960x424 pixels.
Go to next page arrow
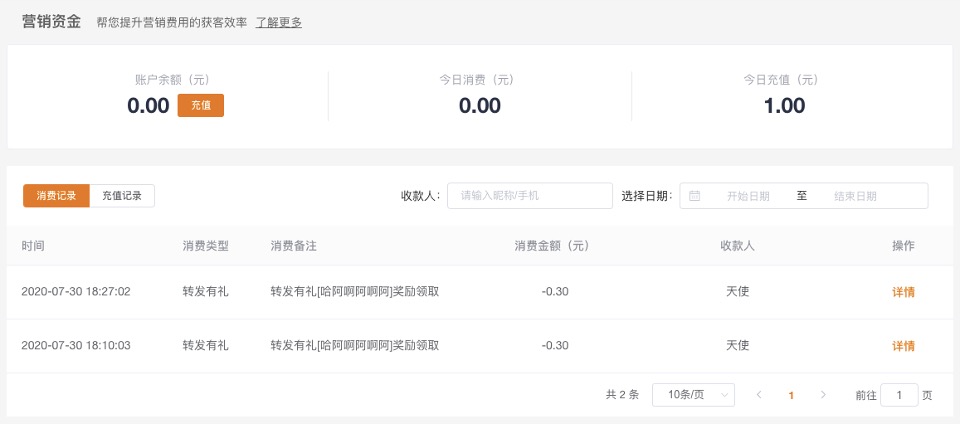[823, 395]
